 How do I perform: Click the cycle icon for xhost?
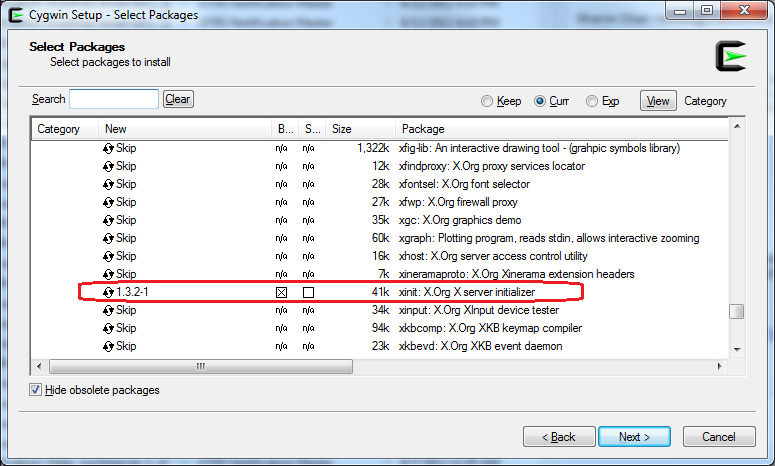click(x=108, y=256)
